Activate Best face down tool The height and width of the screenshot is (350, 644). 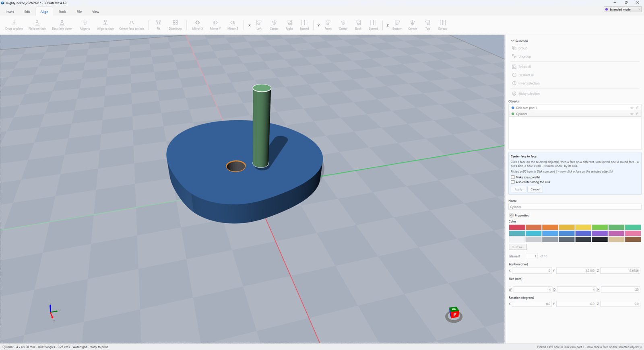[62, 25]
